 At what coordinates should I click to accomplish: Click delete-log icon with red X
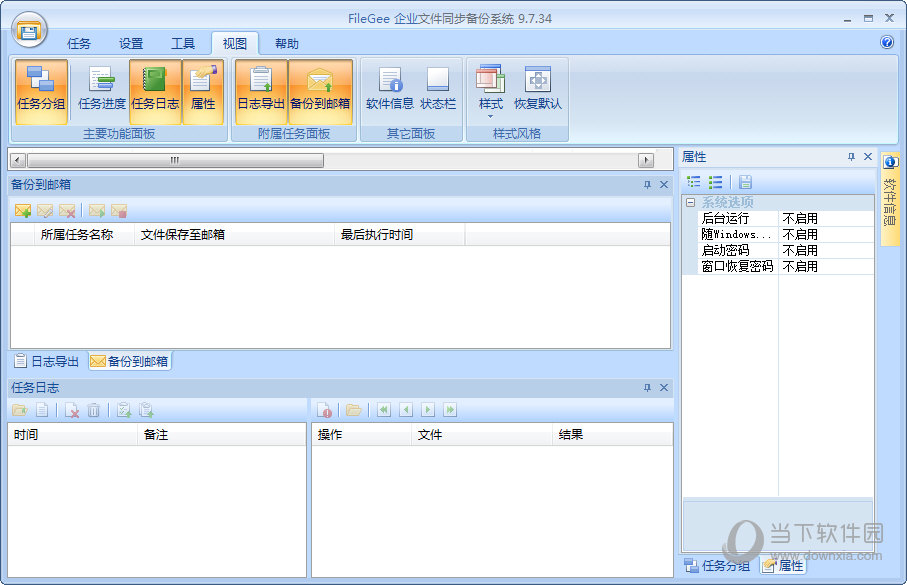(x=72, y=410)
